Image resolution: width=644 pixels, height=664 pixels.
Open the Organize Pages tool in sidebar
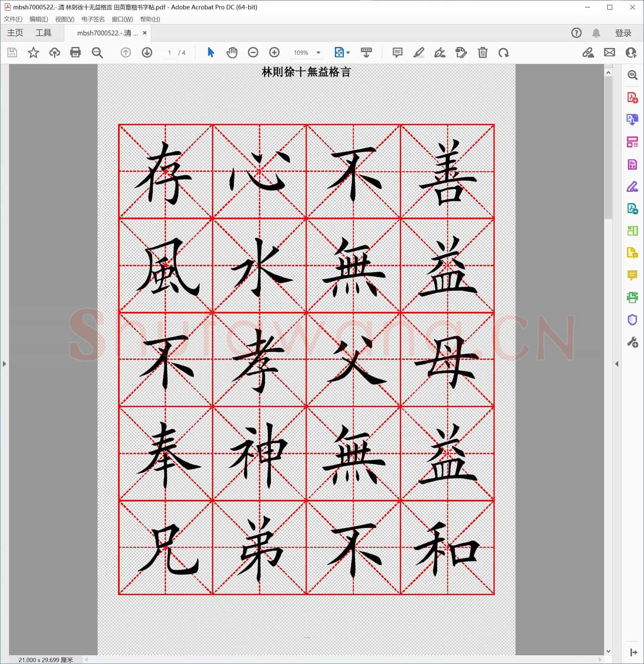click(x=632, y=142)
